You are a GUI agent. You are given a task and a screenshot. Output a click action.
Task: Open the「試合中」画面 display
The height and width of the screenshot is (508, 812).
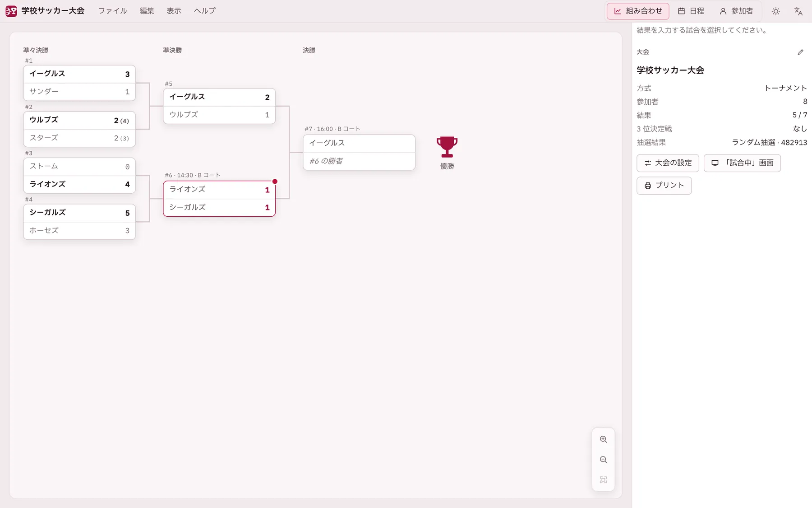coord(742,163)
